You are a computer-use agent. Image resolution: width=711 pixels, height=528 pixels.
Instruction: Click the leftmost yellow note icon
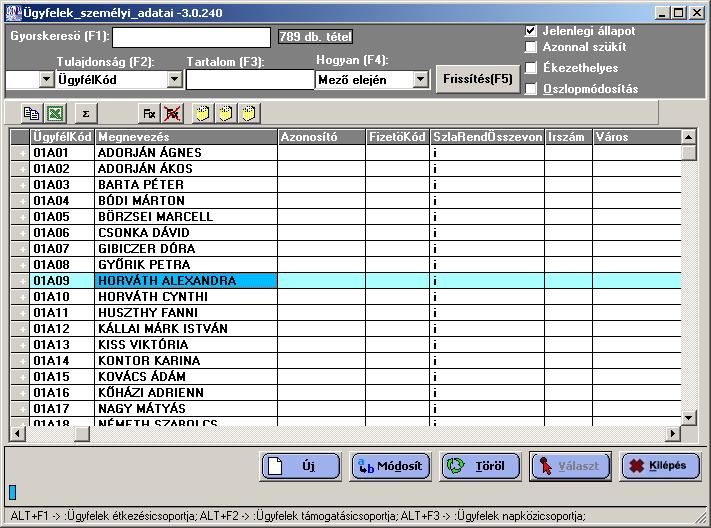203,113
